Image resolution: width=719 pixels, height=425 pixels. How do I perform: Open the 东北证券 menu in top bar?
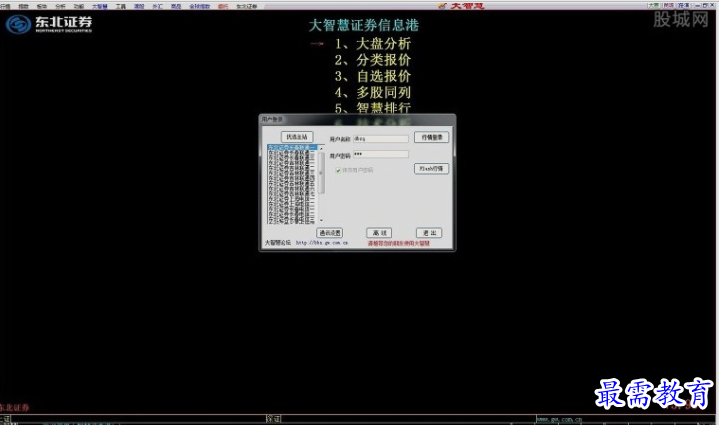tap(247, 6)
